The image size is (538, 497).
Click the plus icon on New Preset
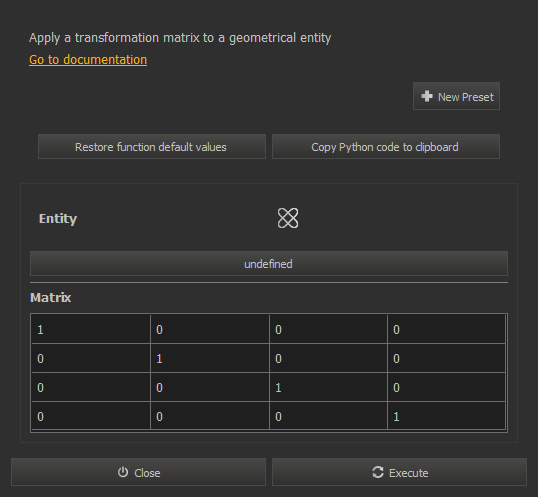[427, 96]
